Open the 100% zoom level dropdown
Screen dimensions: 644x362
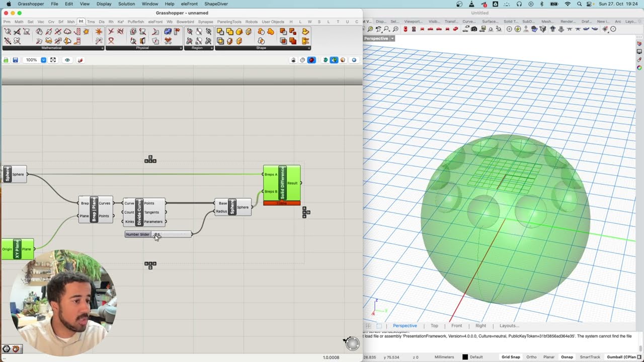pos(43,60)
